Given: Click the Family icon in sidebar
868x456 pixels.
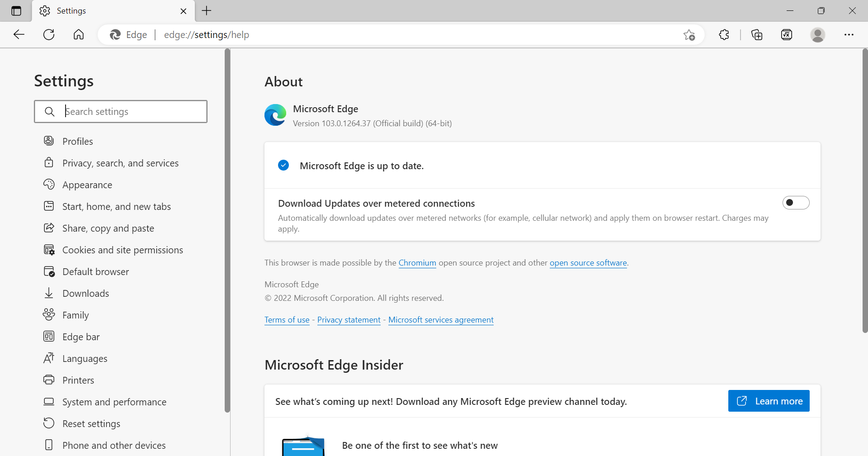Looking at the screenshot, I should click(49, 314).
